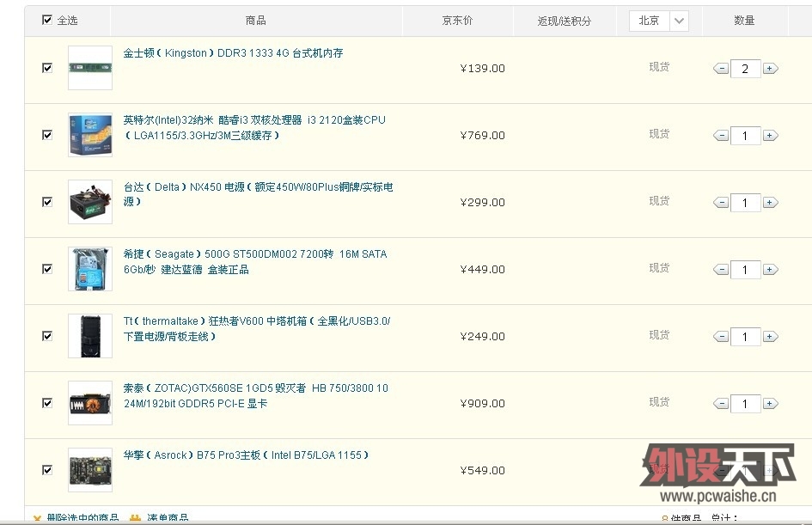Increase quantity of Seagate 500G hard drive
Image resolution: width=812 pixels, height=525 pixels.
point(770,269)
